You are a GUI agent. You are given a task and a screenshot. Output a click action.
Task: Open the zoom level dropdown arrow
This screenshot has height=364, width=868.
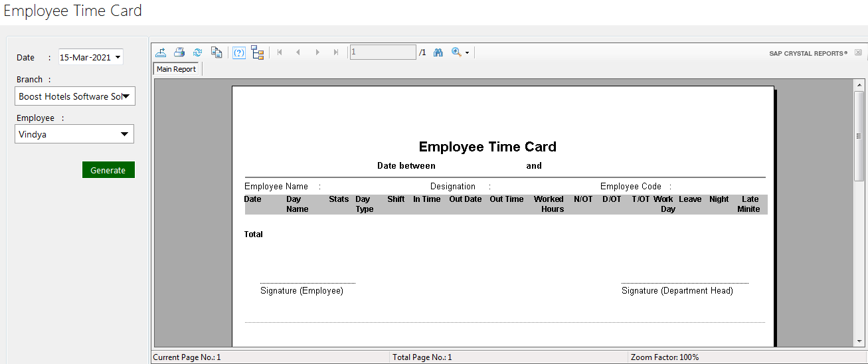point(467,52)
